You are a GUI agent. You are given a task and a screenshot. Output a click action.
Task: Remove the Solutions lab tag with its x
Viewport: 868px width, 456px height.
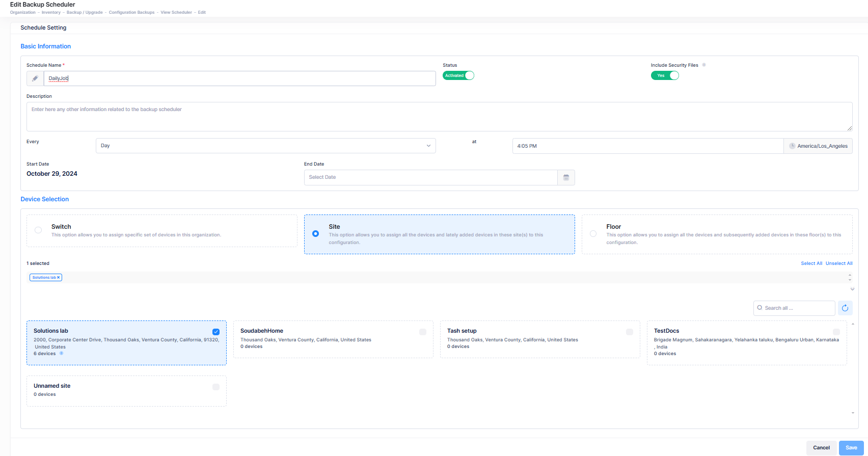click(x=59, y=278)
